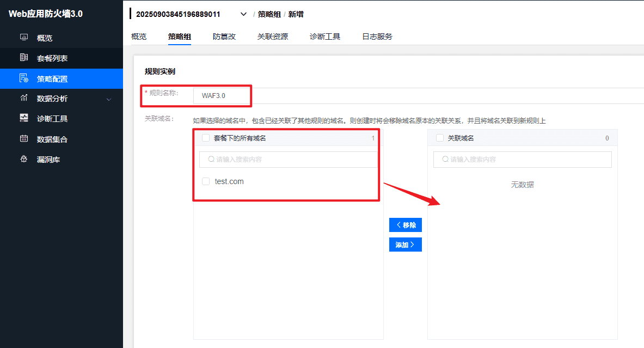
Task: Click the 策略配置 sidebar icon
Action: 24,78
